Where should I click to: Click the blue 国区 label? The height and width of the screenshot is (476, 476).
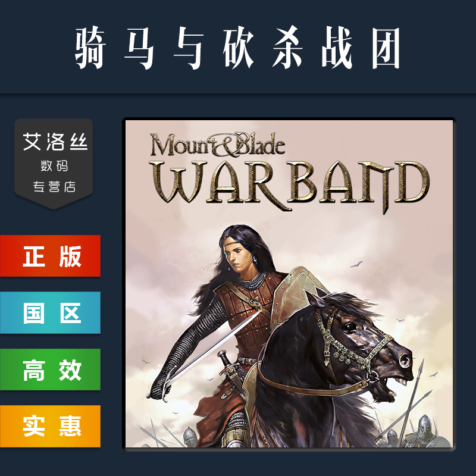pos(50,313)
